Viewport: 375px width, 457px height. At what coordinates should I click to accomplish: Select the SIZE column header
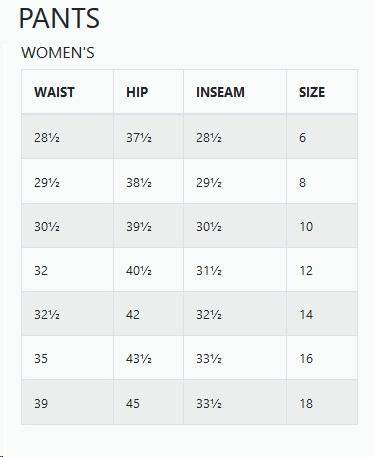312,92
